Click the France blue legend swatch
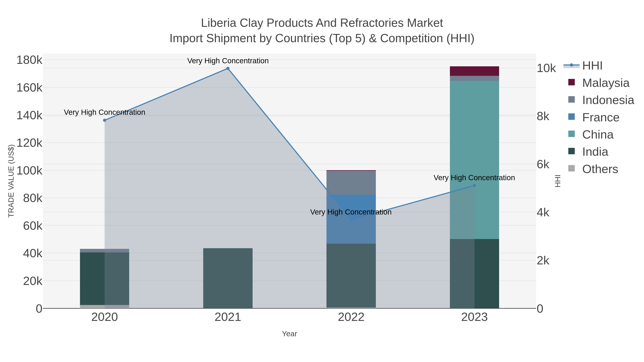 572,117
